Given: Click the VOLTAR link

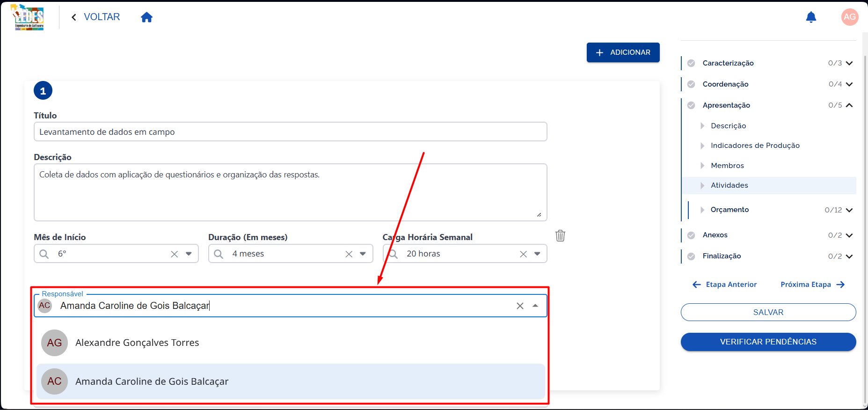Looking at the screenshot, I should (x=102, y=17).
